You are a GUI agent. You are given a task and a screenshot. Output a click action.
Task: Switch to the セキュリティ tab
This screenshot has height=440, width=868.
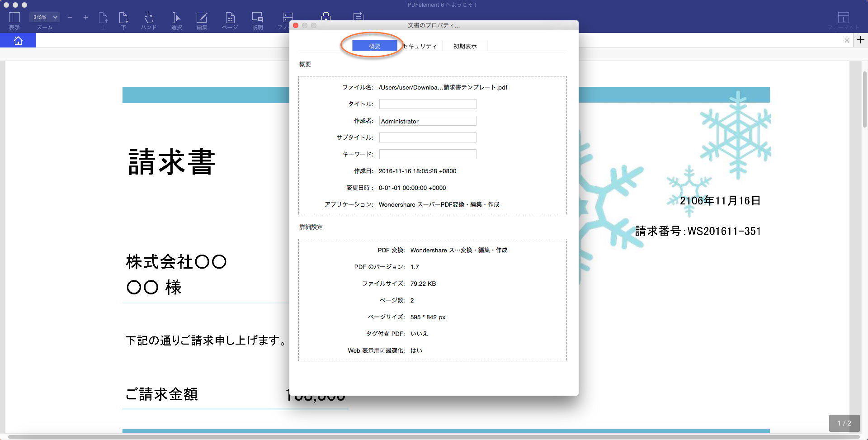pyautogui.click(x=420, y=46)
